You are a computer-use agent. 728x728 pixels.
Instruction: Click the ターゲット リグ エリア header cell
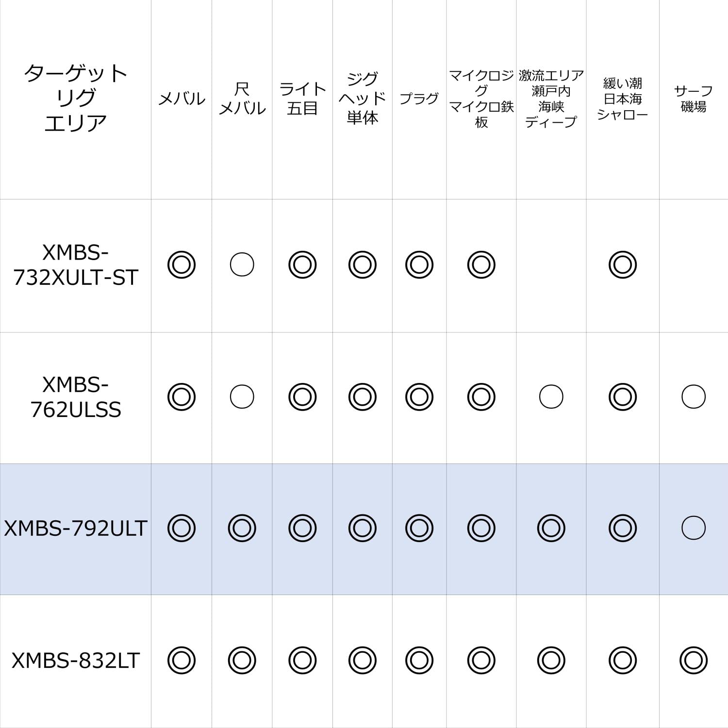pyautogui.click(x=75, y=98)
